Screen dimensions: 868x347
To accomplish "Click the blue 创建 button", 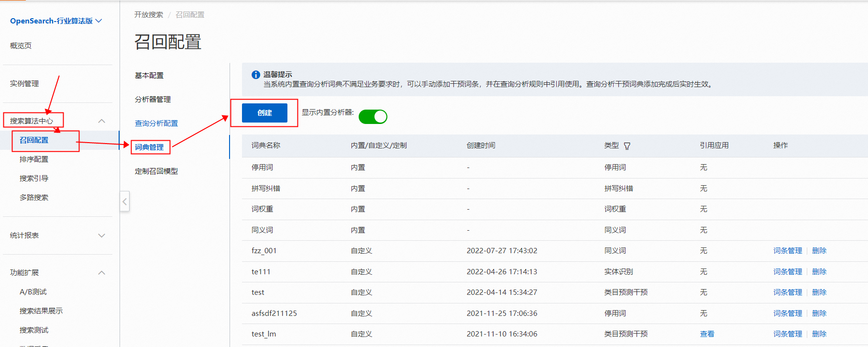I will (x=264, y=113).
